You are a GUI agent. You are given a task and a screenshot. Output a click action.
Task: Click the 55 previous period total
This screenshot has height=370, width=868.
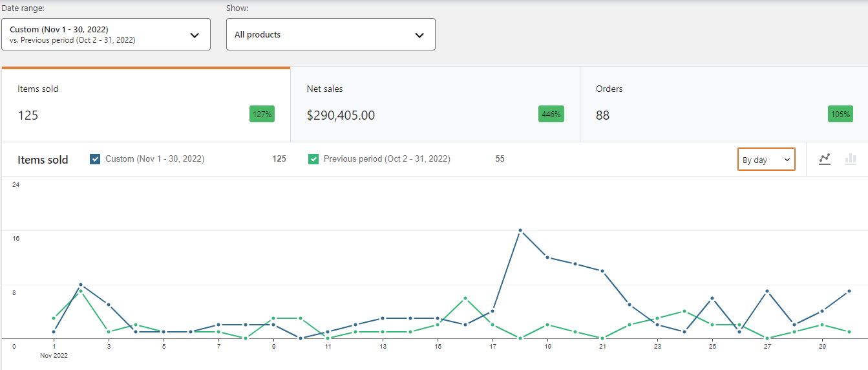(x=500, y=159)
